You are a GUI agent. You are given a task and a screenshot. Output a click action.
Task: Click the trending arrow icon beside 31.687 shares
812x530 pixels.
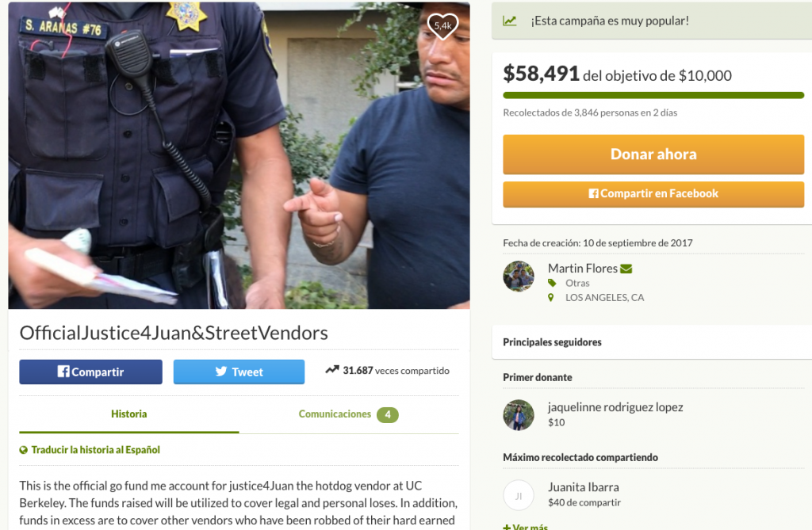(332, 369)
